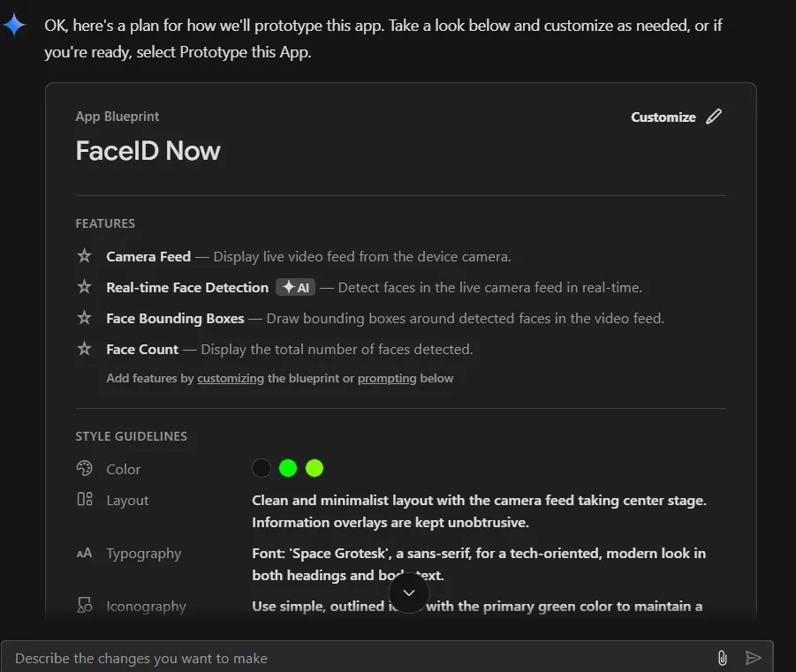The image size is (796, 672).
Task: Focus the 'Describe the changes' input field
Action: pyautogui.click(x=353, y=658)
